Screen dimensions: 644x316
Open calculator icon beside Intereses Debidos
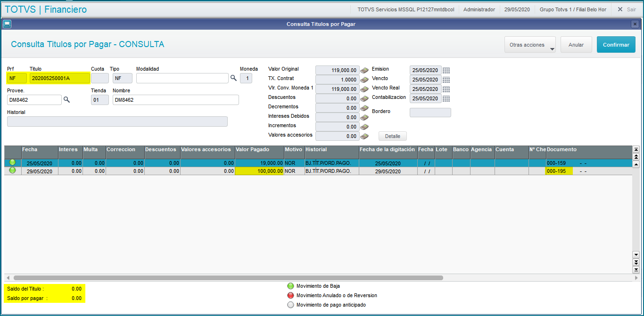[364, 117]
